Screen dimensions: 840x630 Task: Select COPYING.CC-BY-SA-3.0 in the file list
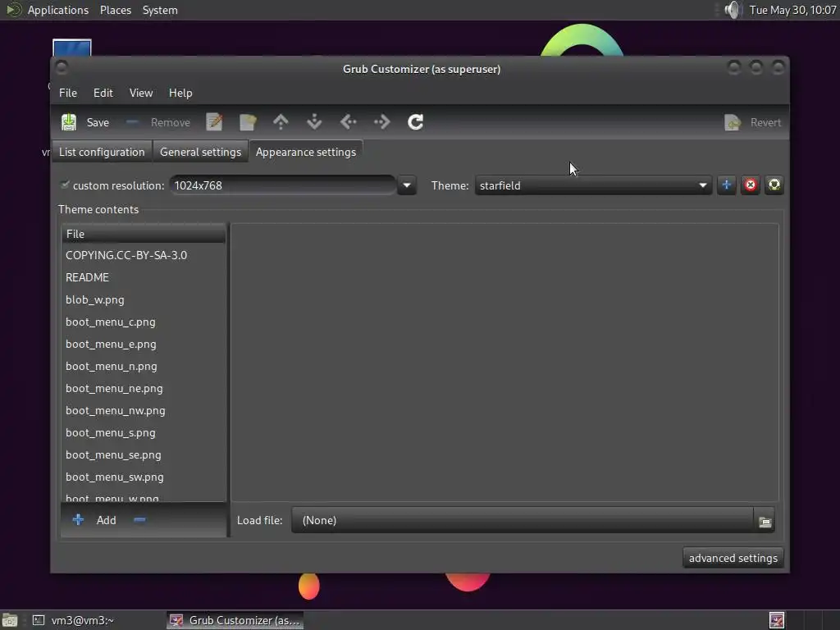[144, 255]
